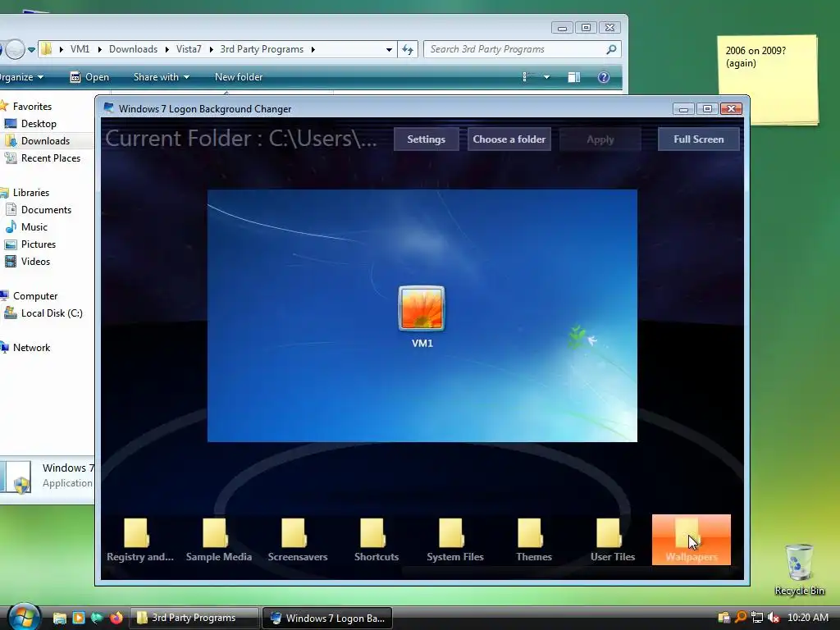The image size is (840, 630).
Task: Open Videos library
Action: (x=35, y=262)
